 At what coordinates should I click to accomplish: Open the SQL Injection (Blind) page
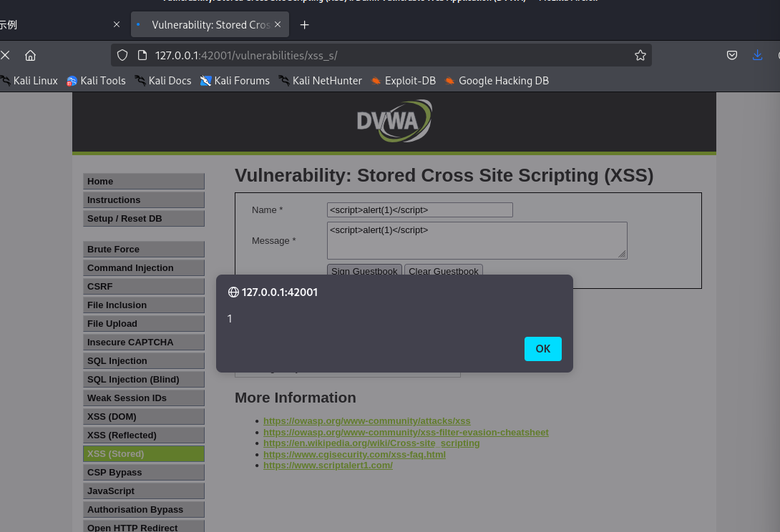coord(144,380)
